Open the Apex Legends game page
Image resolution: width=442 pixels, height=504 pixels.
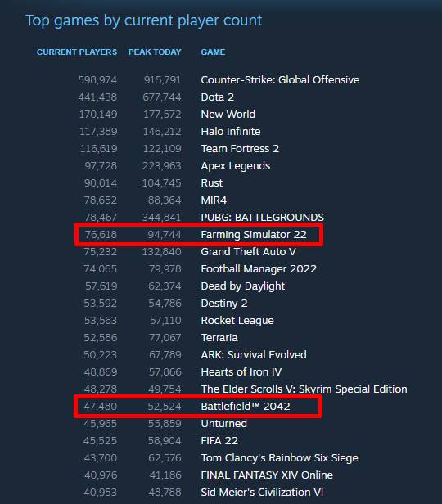pos(235,166)
